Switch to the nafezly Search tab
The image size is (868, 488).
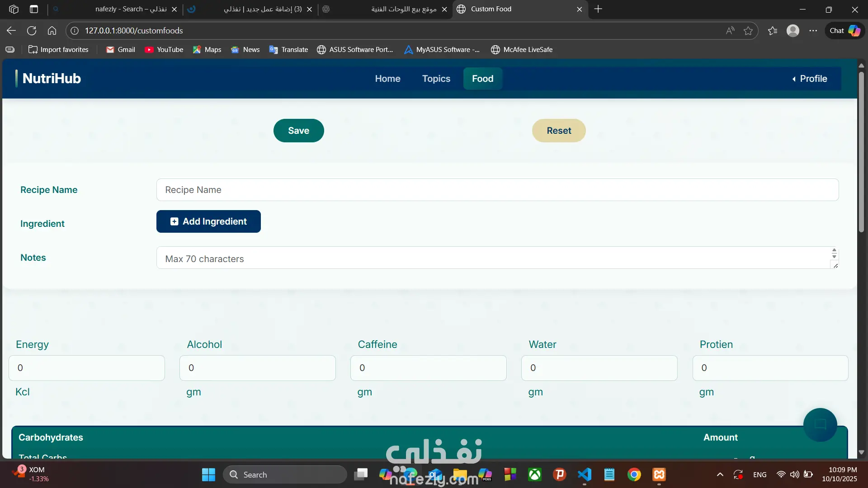point(131,9)
